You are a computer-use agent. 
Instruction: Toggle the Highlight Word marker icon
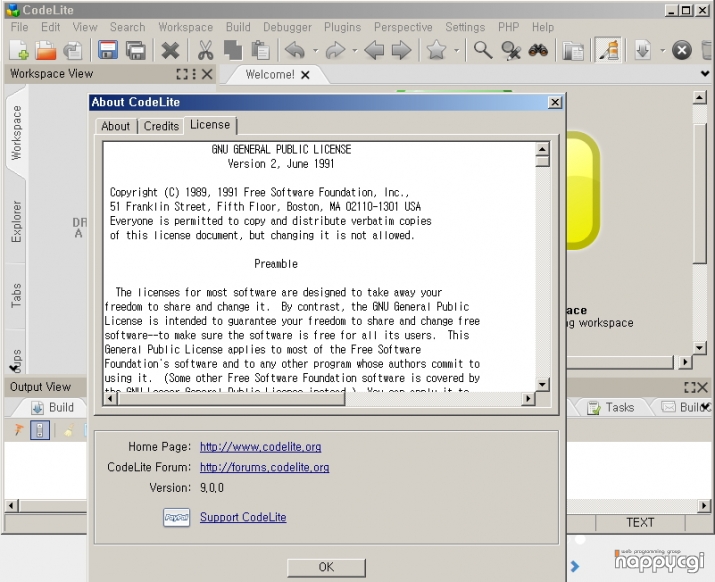tap(608, 50)
